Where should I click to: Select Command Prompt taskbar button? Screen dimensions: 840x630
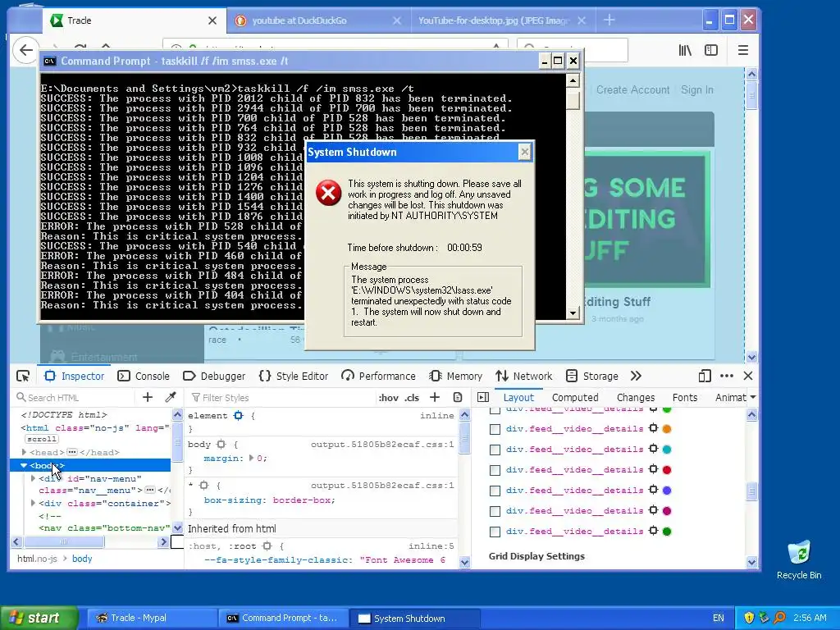click(x=283, y=619)
